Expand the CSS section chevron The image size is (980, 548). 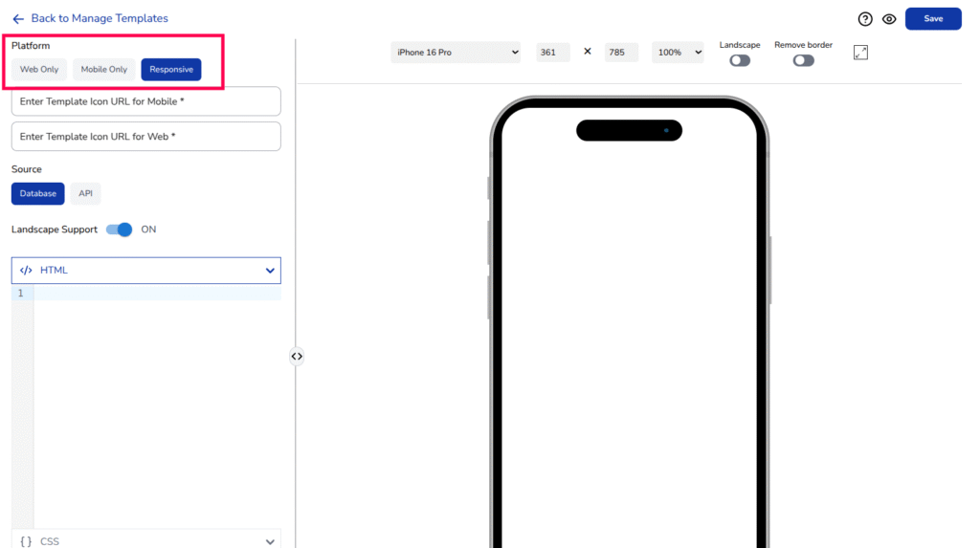(x=270, y=541)
